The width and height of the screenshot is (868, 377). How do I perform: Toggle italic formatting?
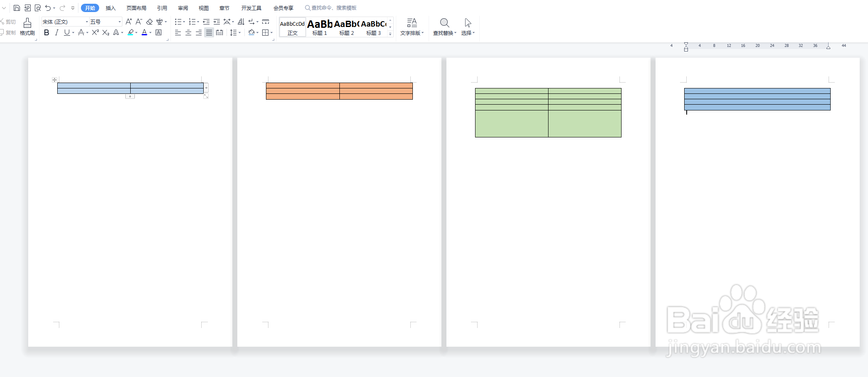tap(57, 32)
